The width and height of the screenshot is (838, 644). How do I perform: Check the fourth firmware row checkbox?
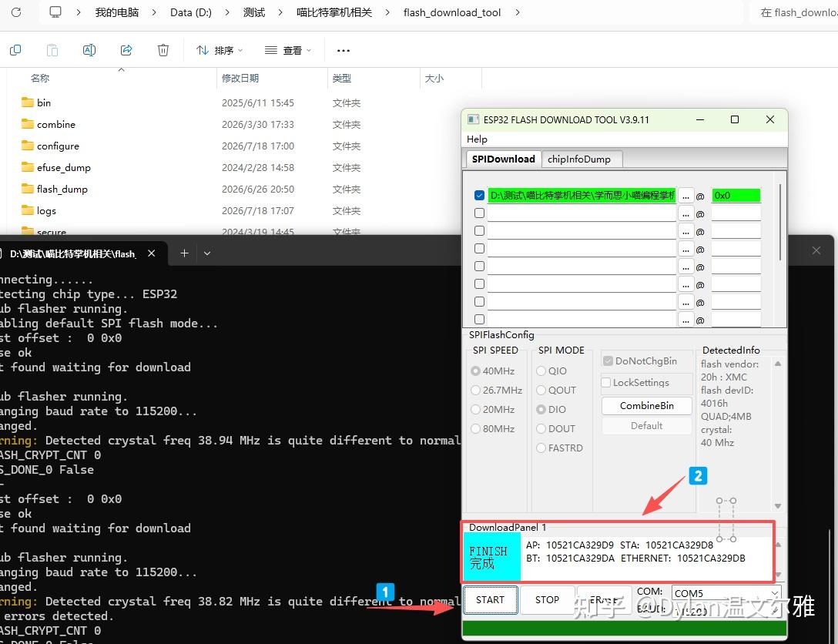[x=479, y=249]
